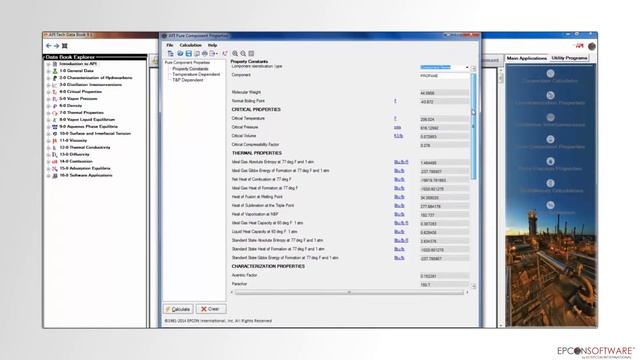Click the unit link for Heat of Vaporization at NBP
The image size is (640, 360).
pyautogui.click(x=399, y=214)
